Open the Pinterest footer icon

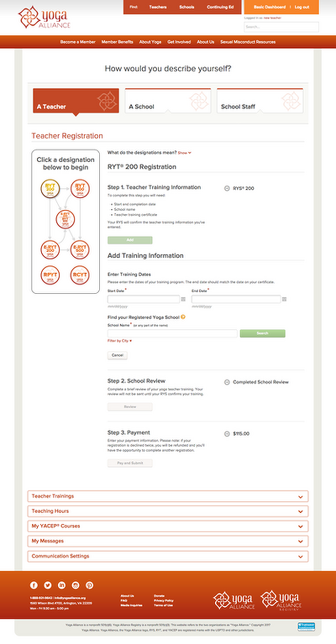pyautogui.click(x=89, y=585)
